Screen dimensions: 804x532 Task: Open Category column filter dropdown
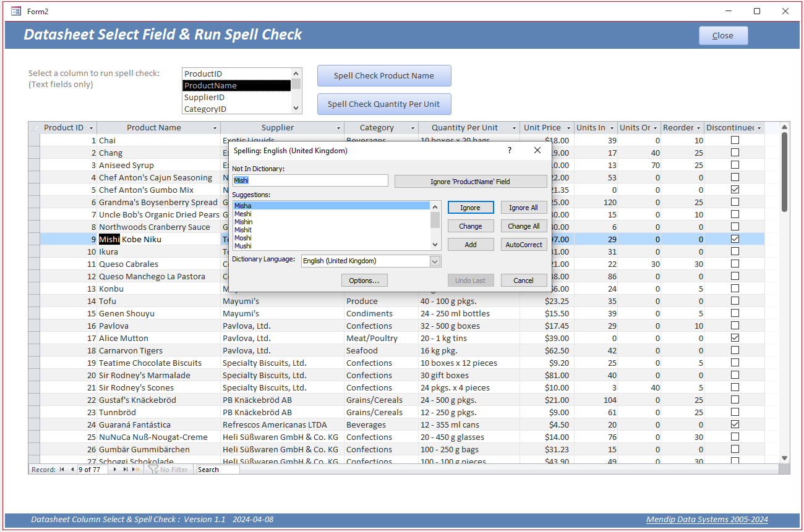[x=413, y=128]
